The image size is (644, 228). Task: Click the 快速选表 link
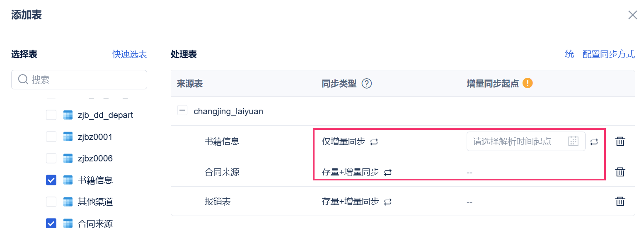[130, 54]
